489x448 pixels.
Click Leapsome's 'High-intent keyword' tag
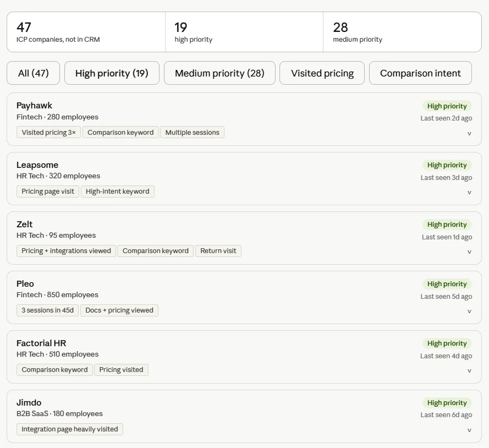[118, 191]
